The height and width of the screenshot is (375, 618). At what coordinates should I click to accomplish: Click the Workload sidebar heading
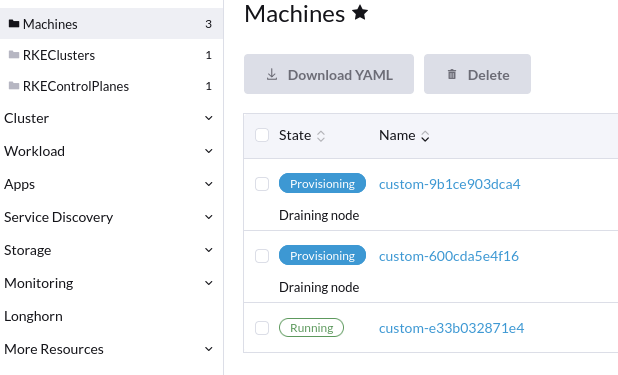point(34,151)
